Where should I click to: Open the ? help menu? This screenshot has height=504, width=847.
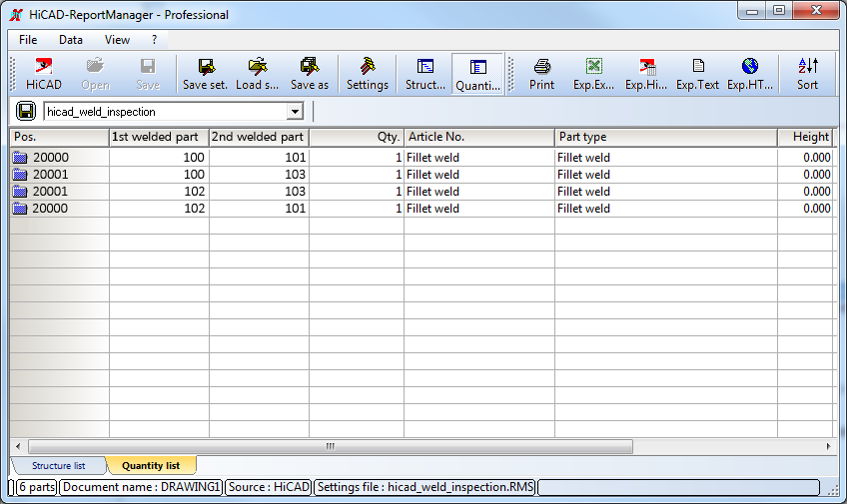tap(154, 40)
